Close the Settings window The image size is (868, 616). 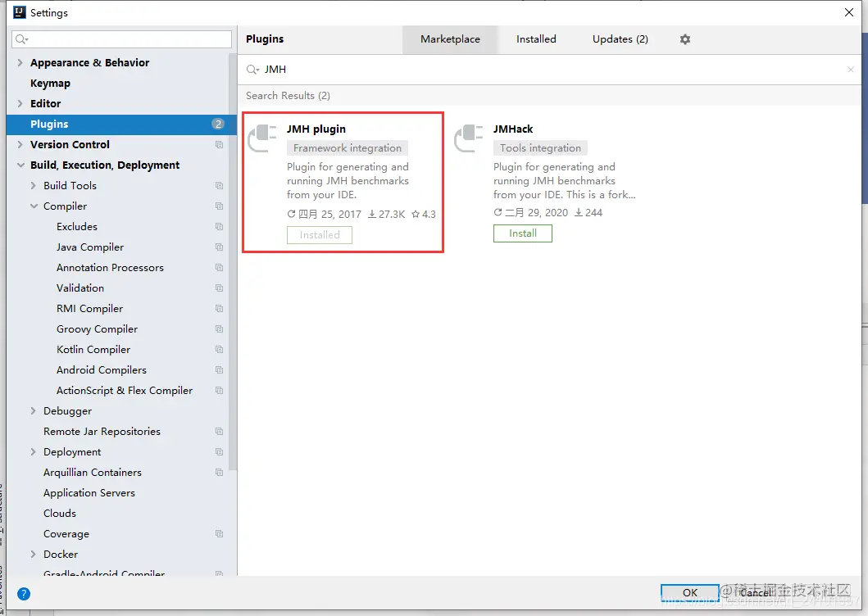point(848,12)
